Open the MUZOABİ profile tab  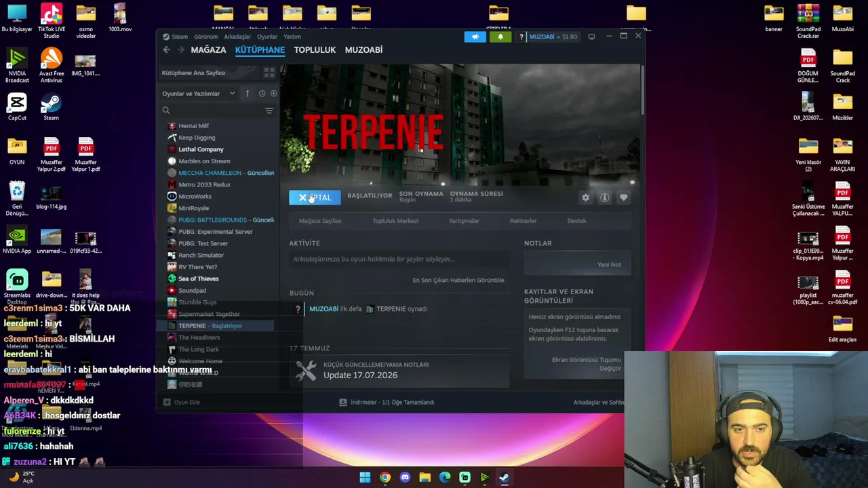(363, 50)
